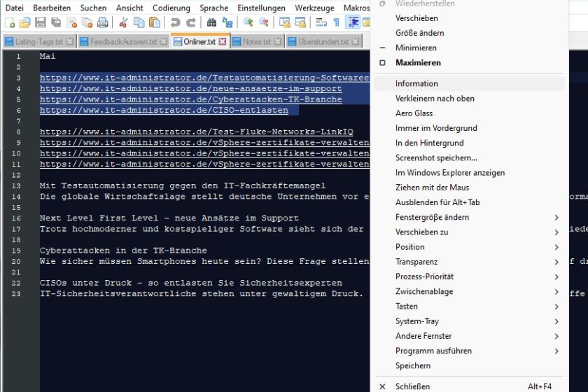Click the Paste clipboard icon

[x=155, y=22]
